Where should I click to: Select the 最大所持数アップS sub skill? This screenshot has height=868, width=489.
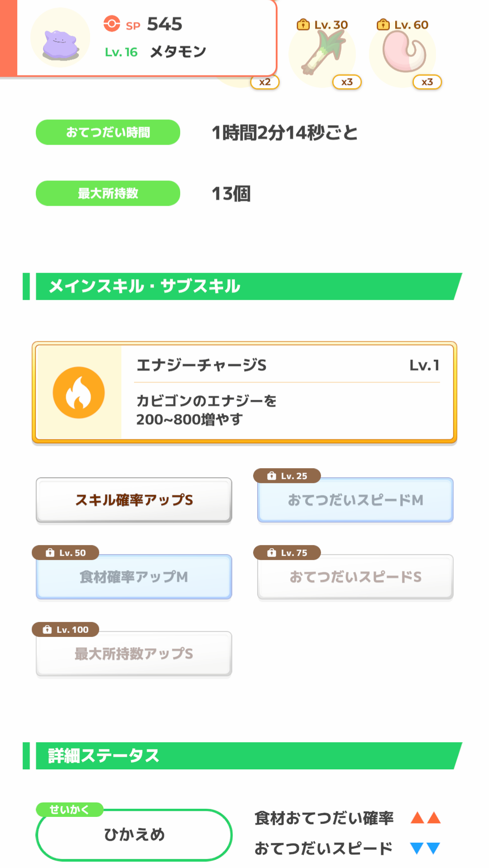click(134, 654)
